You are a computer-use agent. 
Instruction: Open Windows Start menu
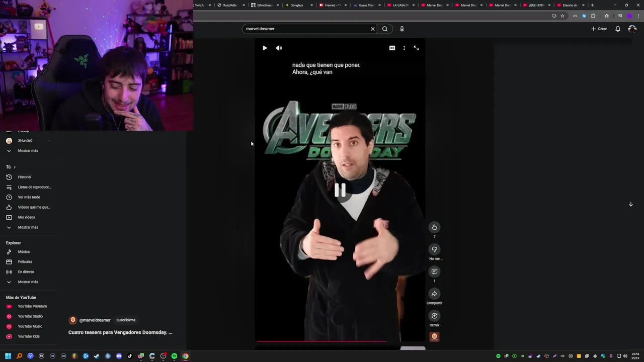pyautogui.click(x=8, y=356)
